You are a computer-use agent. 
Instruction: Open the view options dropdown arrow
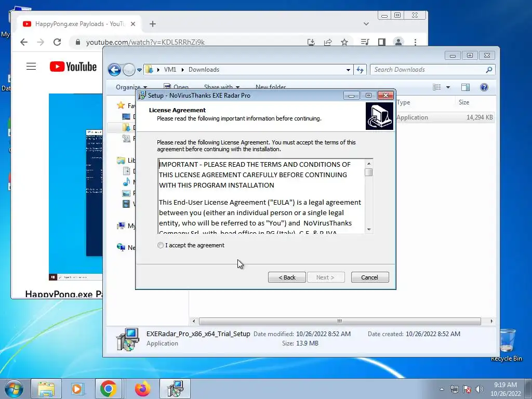(448, 87)
